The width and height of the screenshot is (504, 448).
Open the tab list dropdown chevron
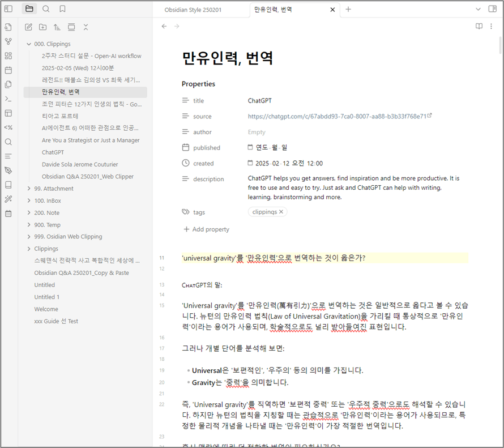point(478,9)
